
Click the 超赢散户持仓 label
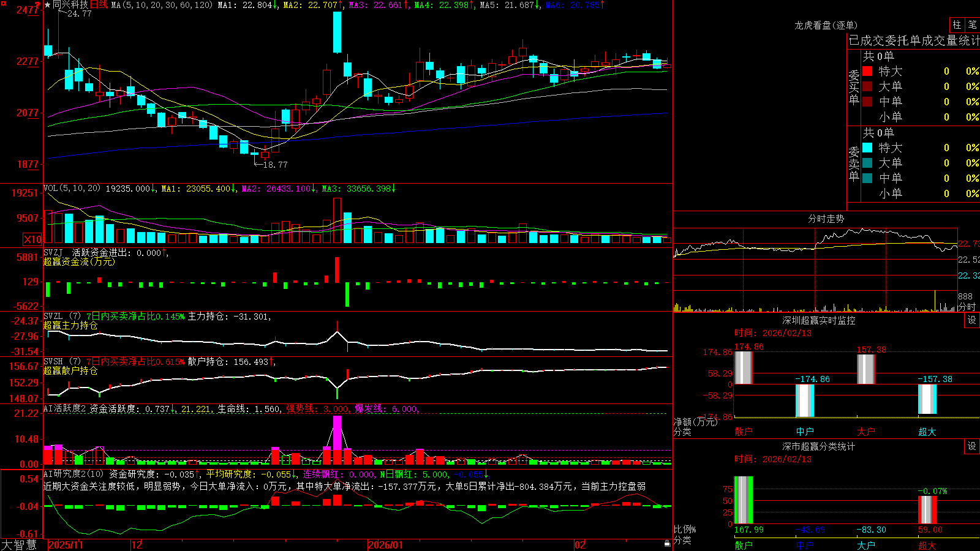(70, 371)
